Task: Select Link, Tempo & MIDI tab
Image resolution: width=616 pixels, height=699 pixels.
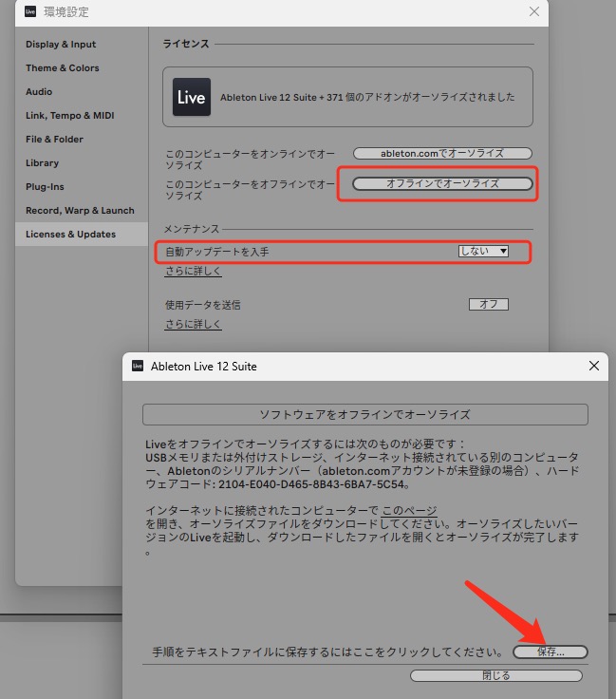Action: pos(70,115)
